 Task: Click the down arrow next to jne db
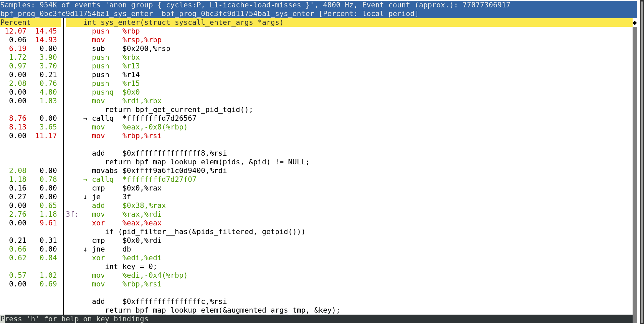point(85,250)
